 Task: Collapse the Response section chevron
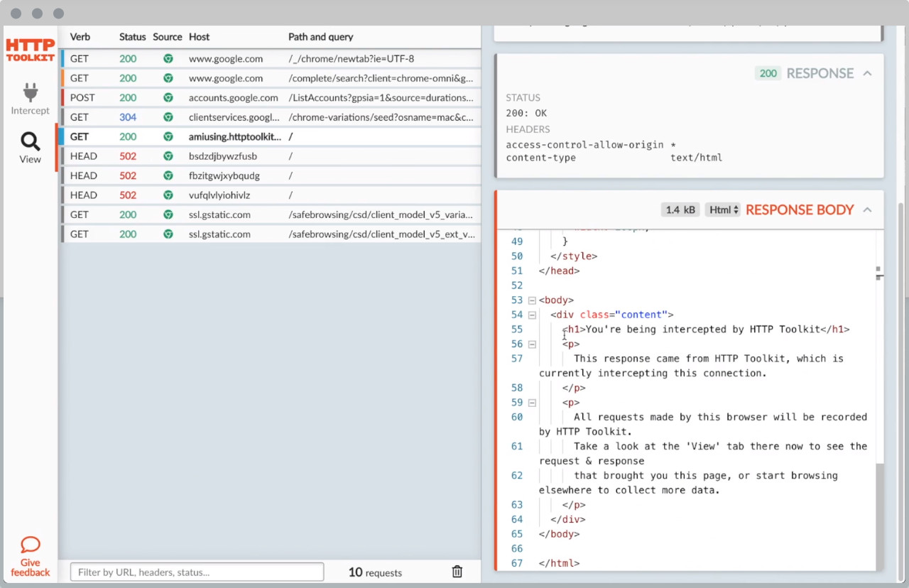point(867,73)
